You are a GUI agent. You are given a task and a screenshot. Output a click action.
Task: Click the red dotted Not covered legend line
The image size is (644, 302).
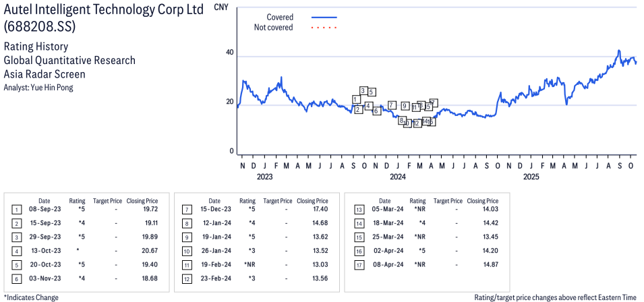pos(324,28)
